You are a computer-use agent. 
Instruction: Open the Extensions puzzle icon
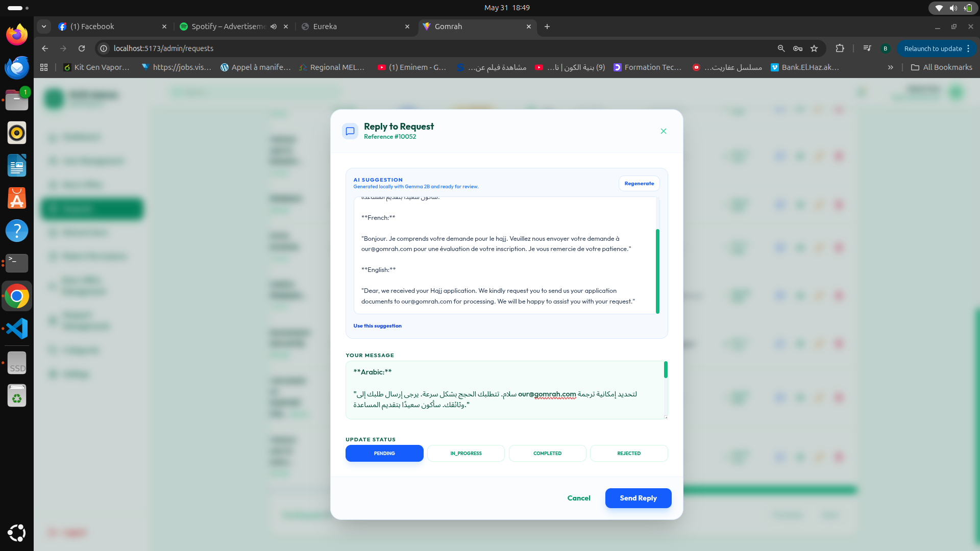click(840, 48)
